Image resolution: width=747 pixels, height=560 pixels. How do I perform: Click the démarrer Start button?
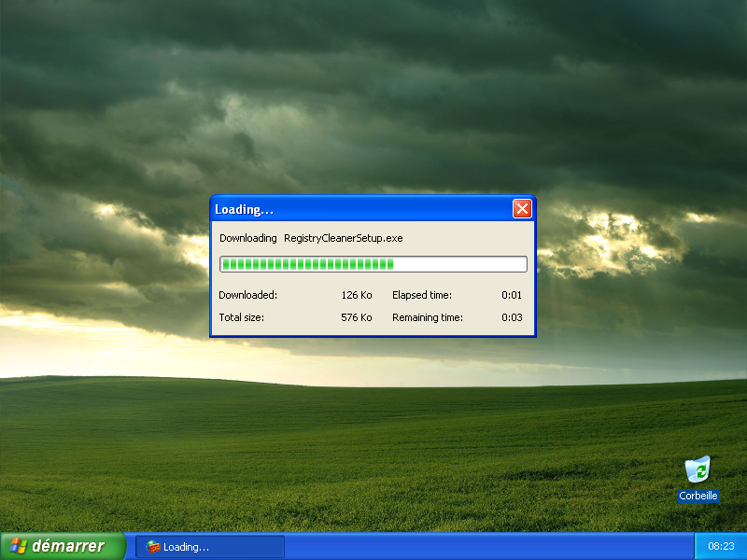pyautogui.click(x=63, y=546)
